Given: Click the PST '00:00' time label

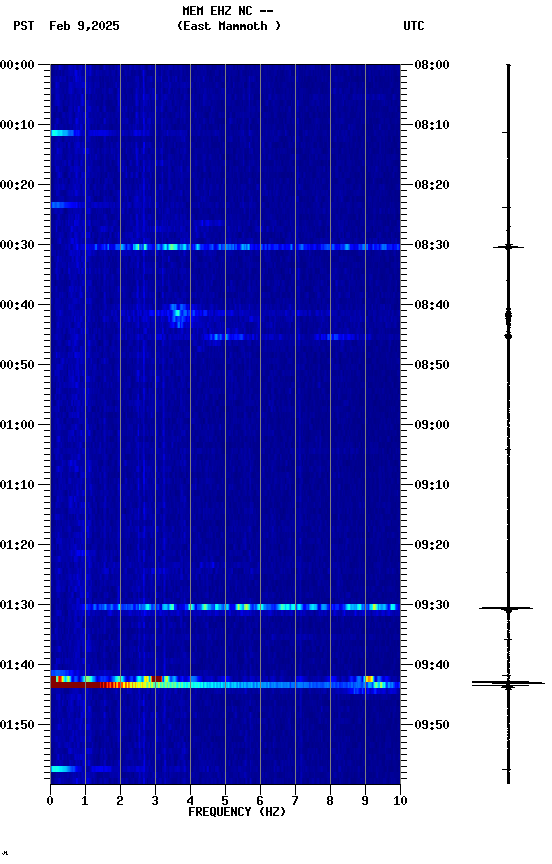Looking at the screenshot, I should 17,65.
